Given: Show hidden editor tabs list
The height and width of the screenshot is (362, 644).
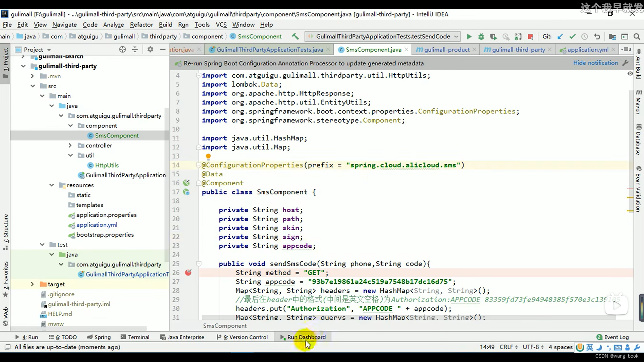Looking at the screenshot, I should pyautogui.click(x=626, y=50).
